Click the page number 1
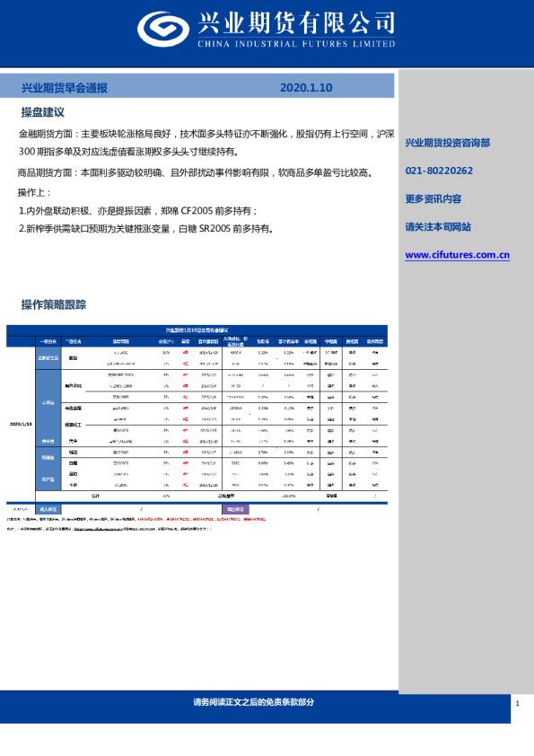Viewport: 534px width, 756px height. 518,703
